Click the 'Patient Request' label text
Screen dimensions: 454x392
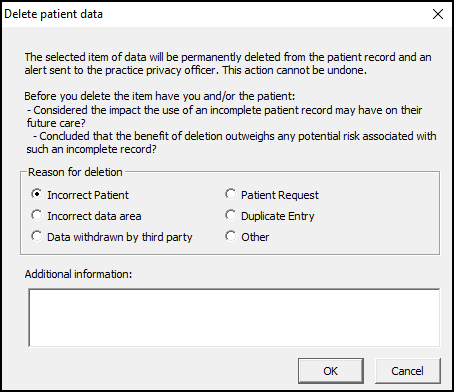click(280, 195)
